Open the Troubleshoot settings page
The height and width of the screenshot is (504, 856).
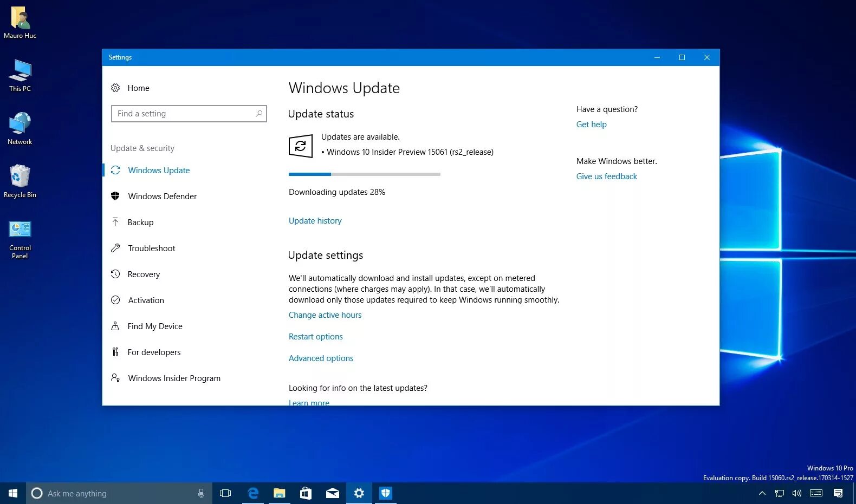[x=152, y=248]
